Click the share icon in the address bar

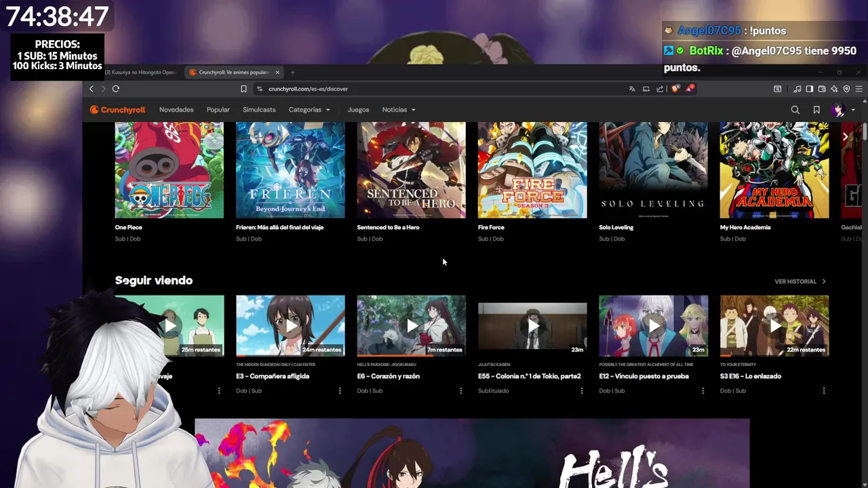point(660,89)
